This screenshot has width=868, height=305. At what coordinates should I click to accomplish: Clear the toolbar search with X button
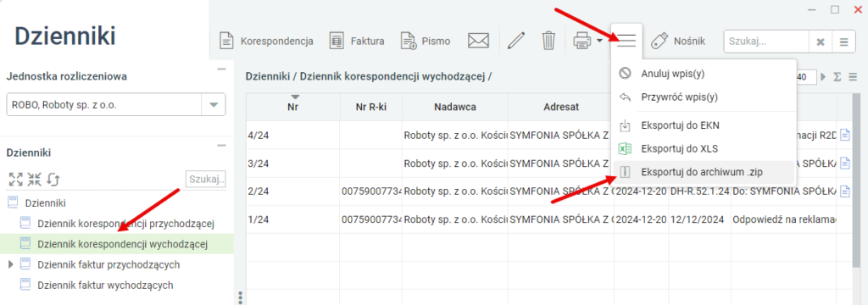821,42
